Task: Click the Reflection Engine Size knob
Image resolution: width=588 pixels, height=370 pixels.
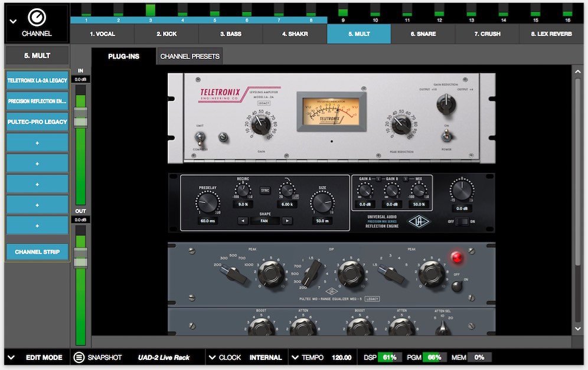Action: pos(322,203)
